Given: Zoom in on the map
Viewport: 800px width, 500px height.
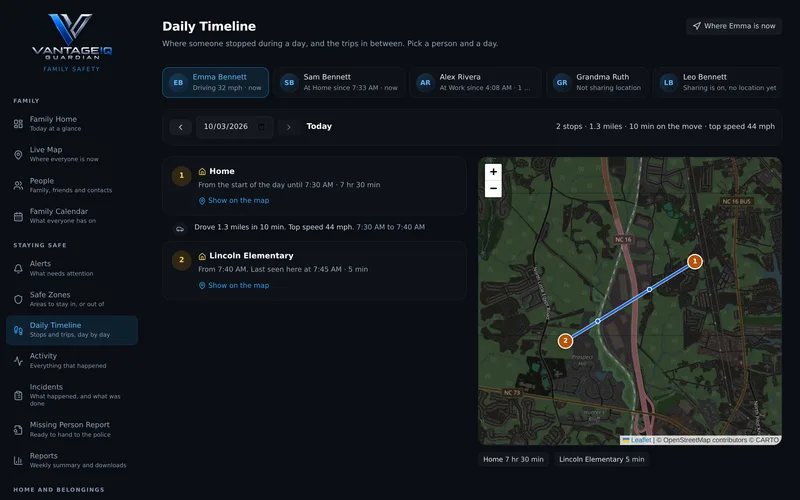Looking at the screenshot, I should coord(493,172).
